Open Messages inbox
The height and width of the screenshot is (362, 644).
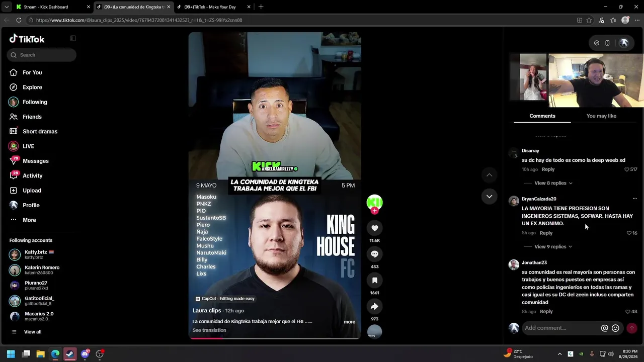(x=35, y=161)
